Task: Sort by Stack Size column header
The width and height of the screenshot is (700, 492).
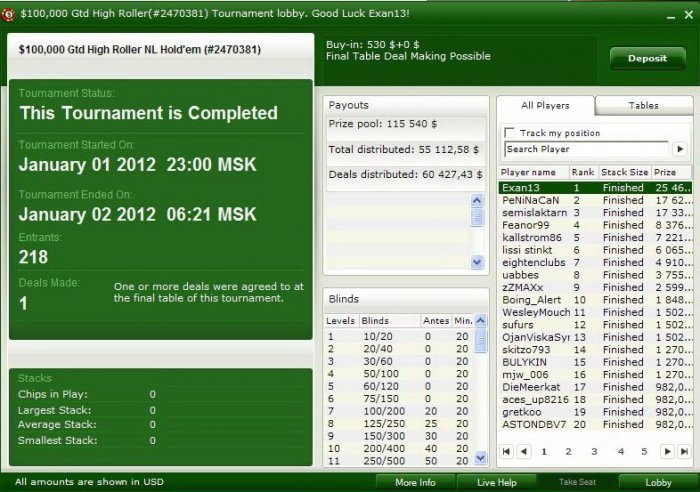Action: coord(625,172)
